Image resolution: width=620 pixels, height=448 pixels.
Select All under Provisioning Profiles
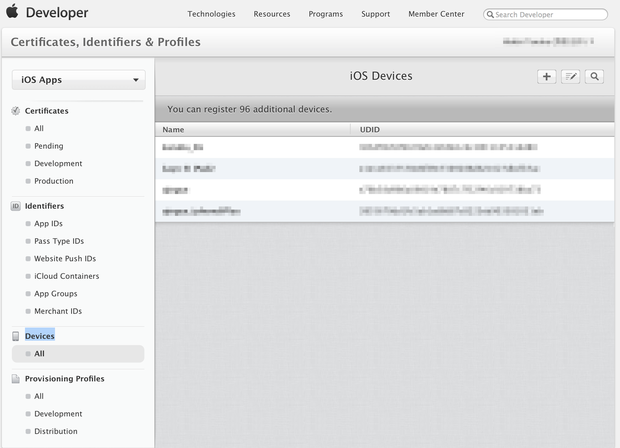[39, 396]
